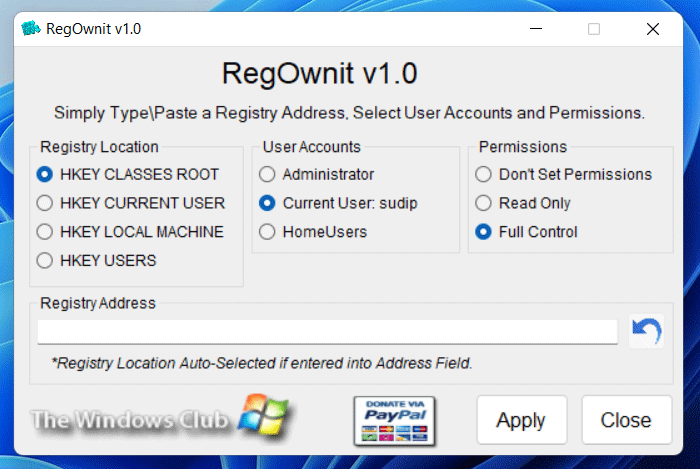The image size is (700, 469).
Task: Choose the Administrator user account
Action: [x=317, y=174]
